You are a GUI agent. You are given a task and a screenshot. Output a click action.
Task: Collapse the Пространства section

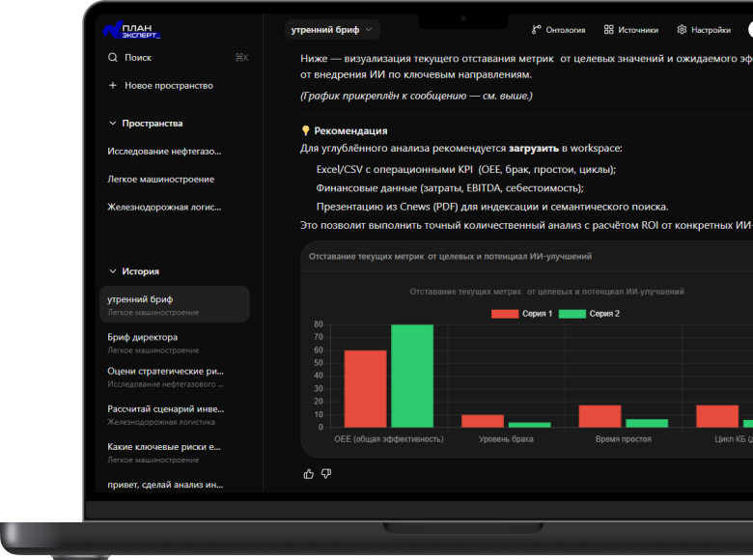tap(113, 124)
